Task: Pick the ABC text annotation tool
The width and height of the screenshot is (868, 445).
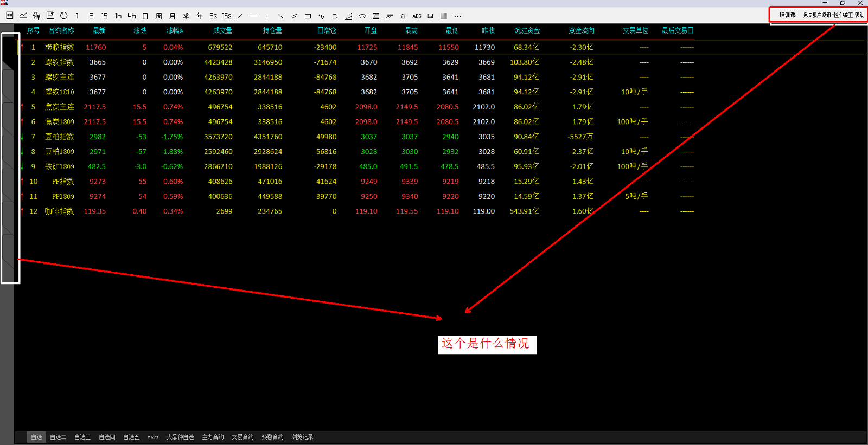Action: tap(417, 16)
